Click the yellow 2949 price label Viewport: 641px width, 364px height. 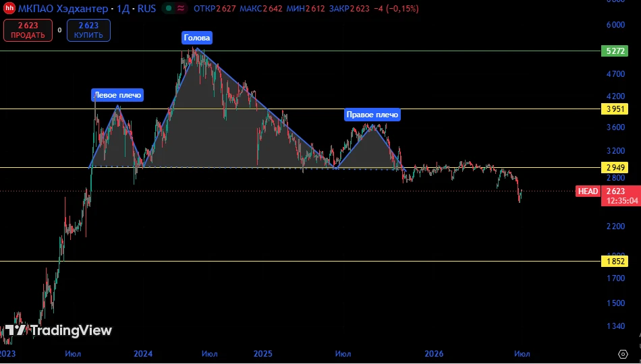[615, 167]
